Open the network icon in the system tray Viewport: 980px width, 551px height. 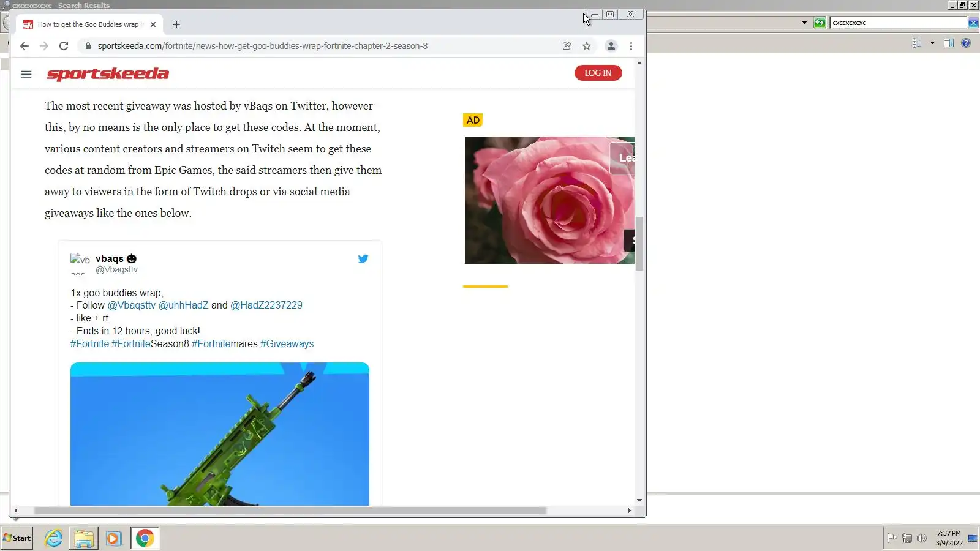(x=907, y=538)
